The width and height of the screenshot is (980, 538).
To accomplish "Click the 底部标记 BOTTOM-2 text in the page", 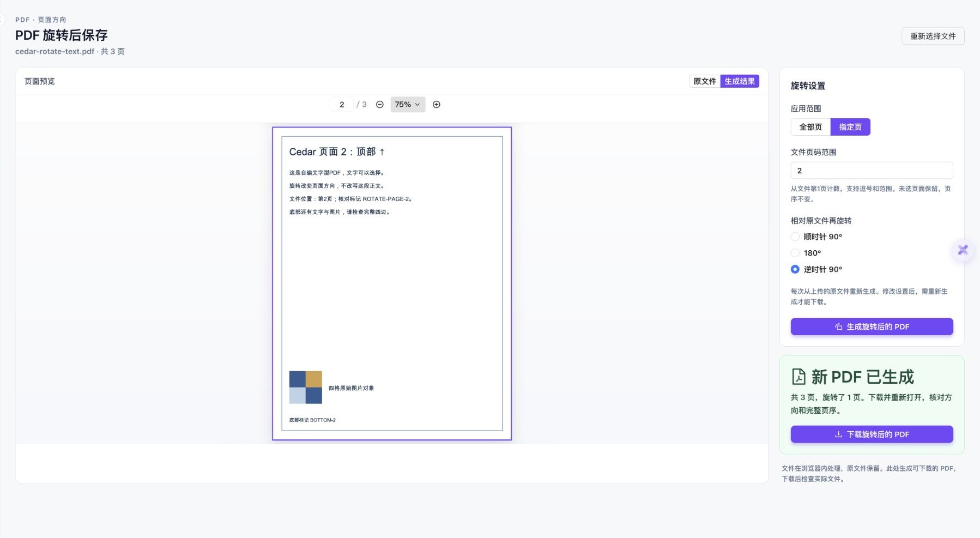I will [312, 420].
